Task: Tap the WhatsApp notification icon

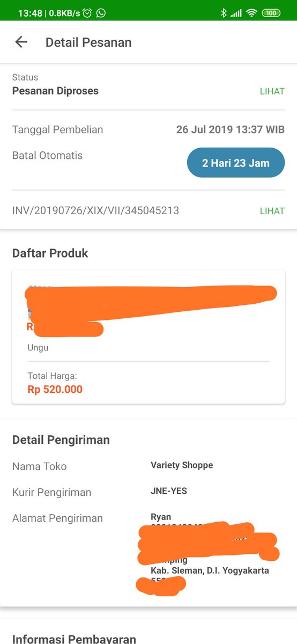Action: pos(101,13)
